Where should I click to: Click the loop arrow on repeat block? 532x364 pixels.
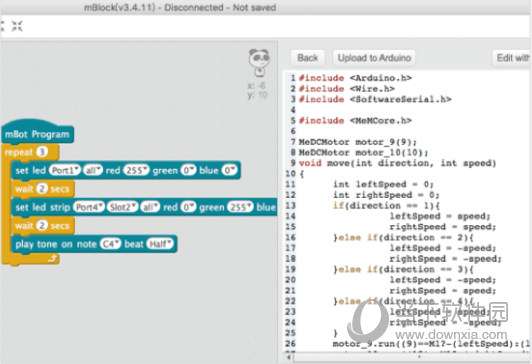click(52, 259)
